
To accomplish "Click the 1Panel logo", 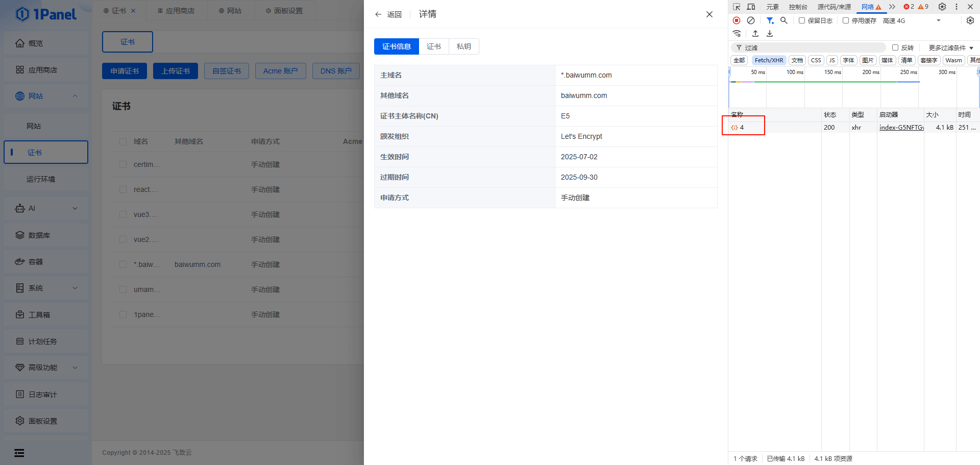I will coord(46,14).
